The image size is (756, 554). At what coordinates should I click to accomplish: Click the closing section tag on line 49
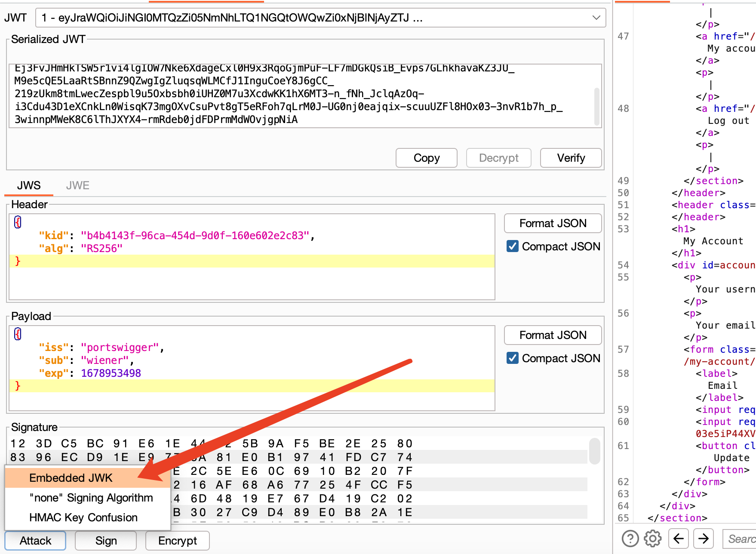point(713,181)
